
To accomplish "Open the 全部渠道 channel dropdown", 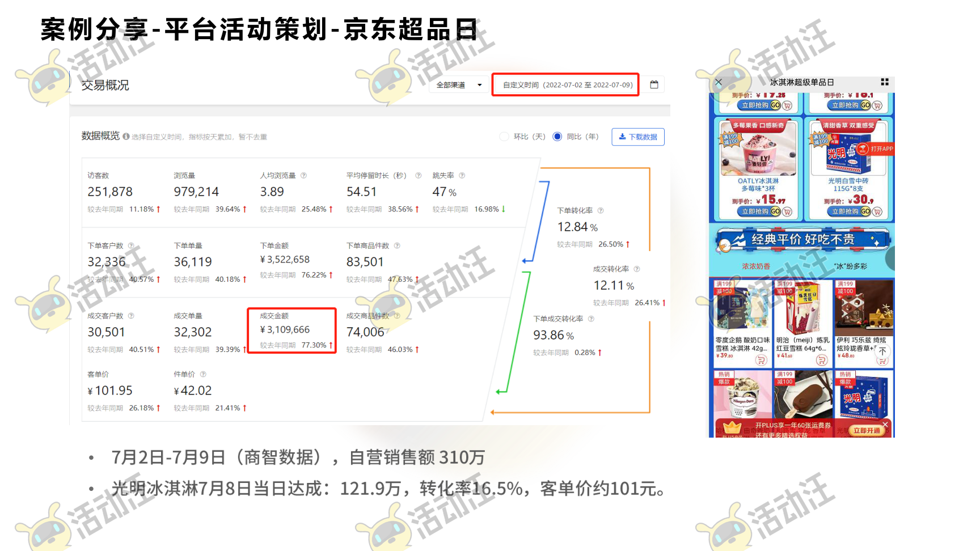I will coord(459,85).
